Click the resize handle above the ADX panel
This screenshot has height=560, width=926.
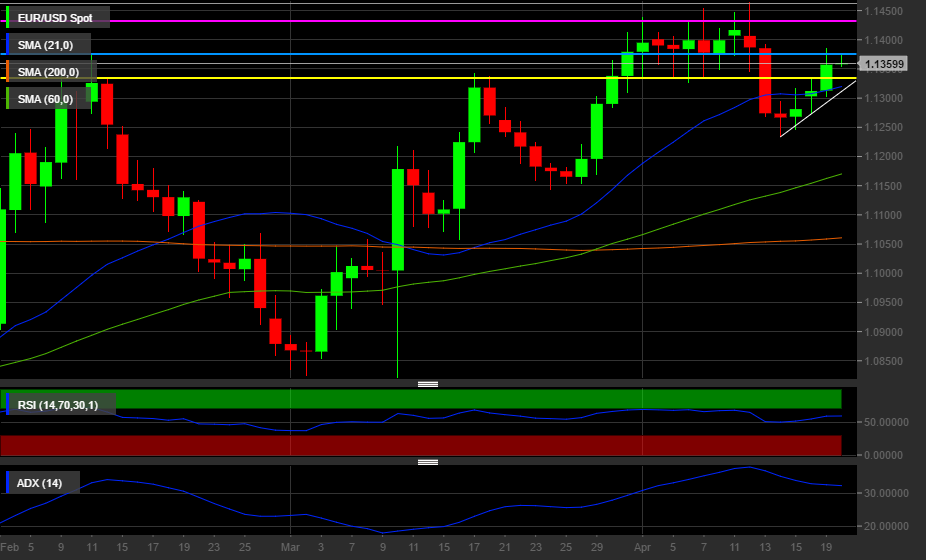tap(428, 462)
